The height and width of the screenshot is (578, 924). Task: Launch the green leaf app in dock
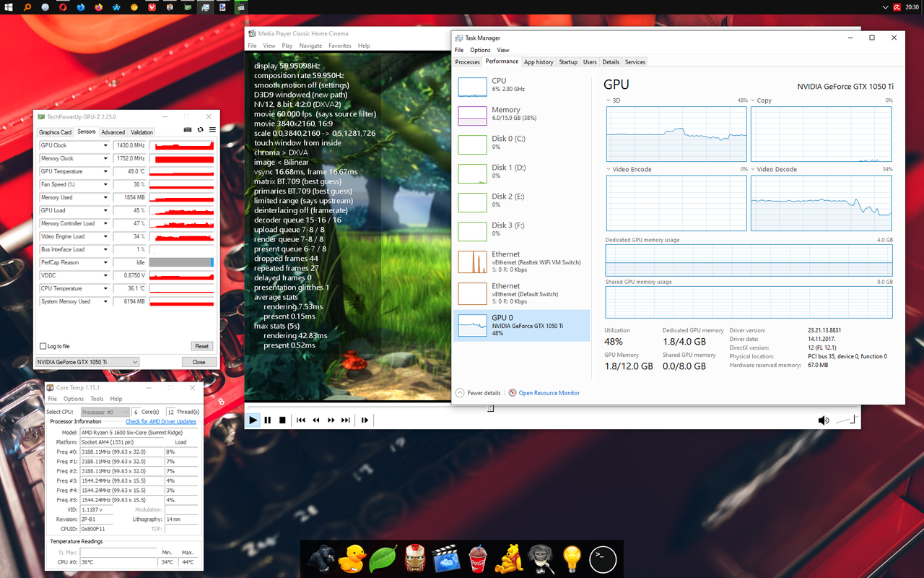383,558
